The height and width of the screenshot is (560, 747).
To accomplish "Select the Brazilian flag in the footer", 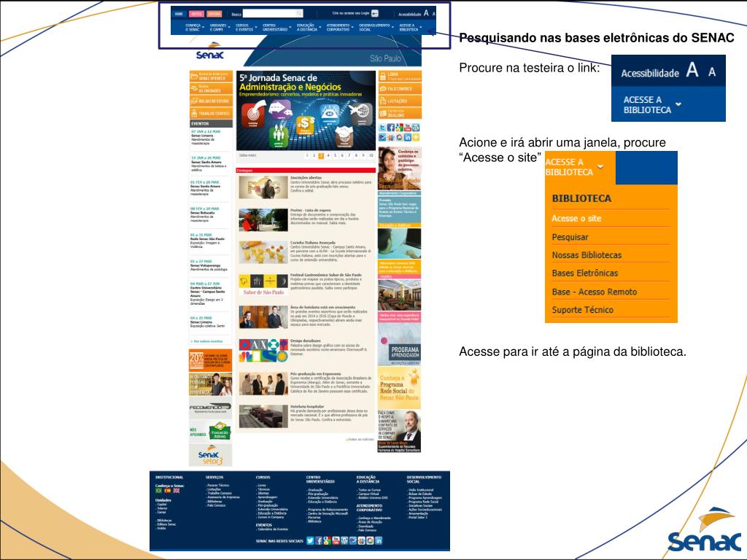I will click(x=158, y=491).
